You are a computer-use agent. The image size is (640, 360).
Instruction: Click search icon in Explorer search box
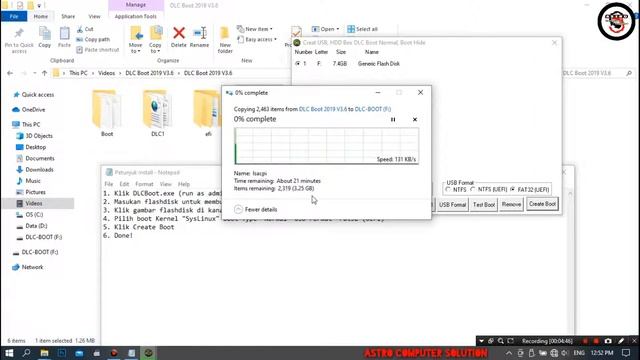pos(629,73)
